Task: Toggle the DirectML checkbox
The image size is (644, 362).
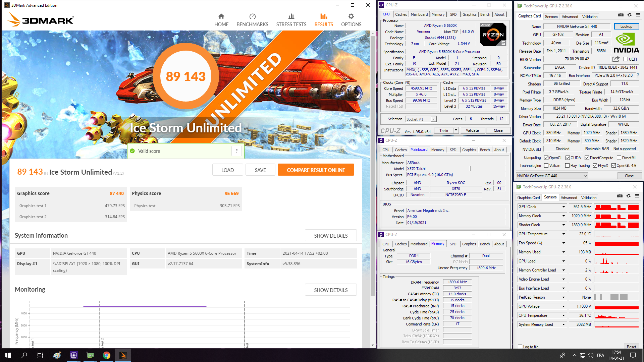Action: point(619,158)
